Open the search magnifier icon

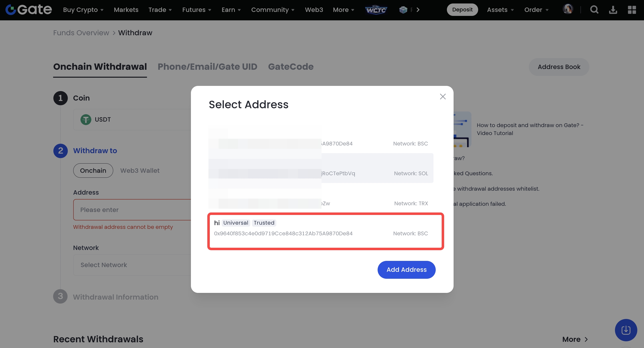tap(594, 10)
